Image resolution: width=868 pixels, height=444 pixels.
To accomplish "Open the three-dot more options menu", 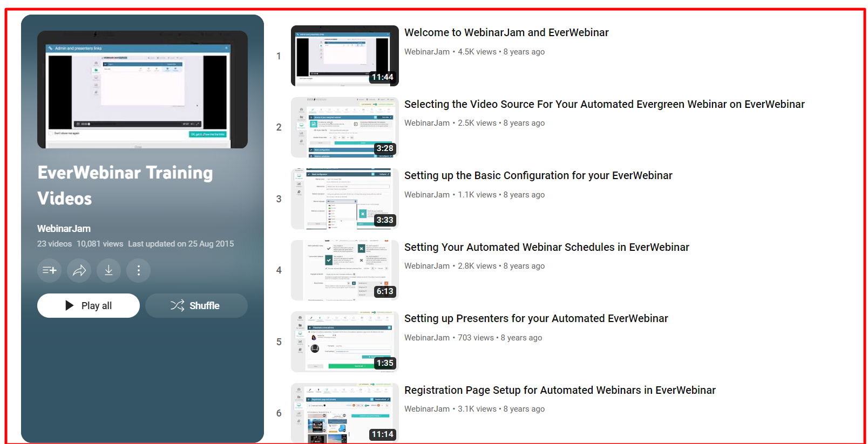I will (x=139, y=270).
